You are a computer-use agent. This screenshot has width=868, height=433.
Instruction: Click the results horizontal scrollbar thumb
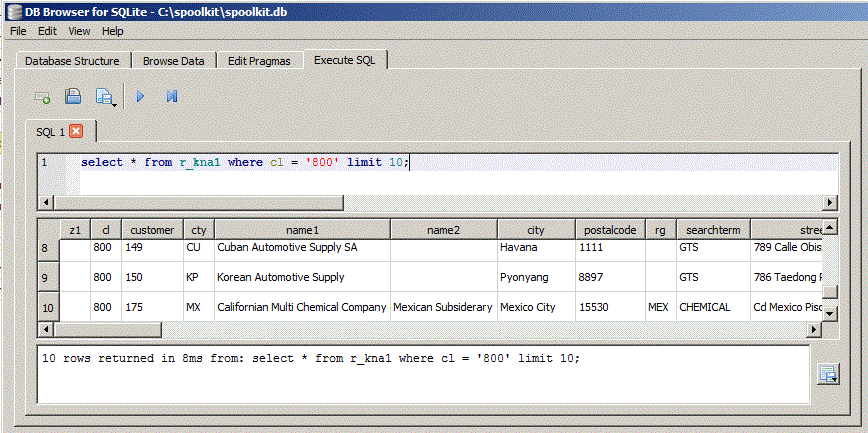pyautogui.click(x=107, y=329)
